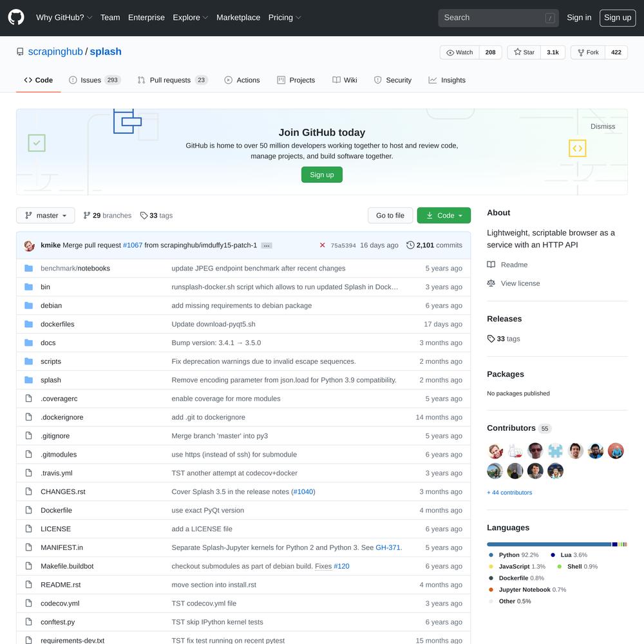
Task: Open the dockerfiles folder
Action: tap(57, 324)
